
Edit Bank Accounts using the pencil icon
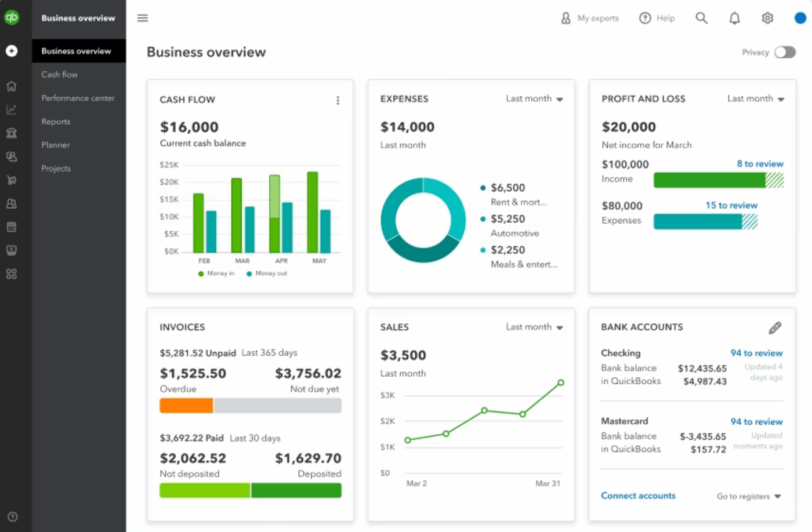pos(775,327)
